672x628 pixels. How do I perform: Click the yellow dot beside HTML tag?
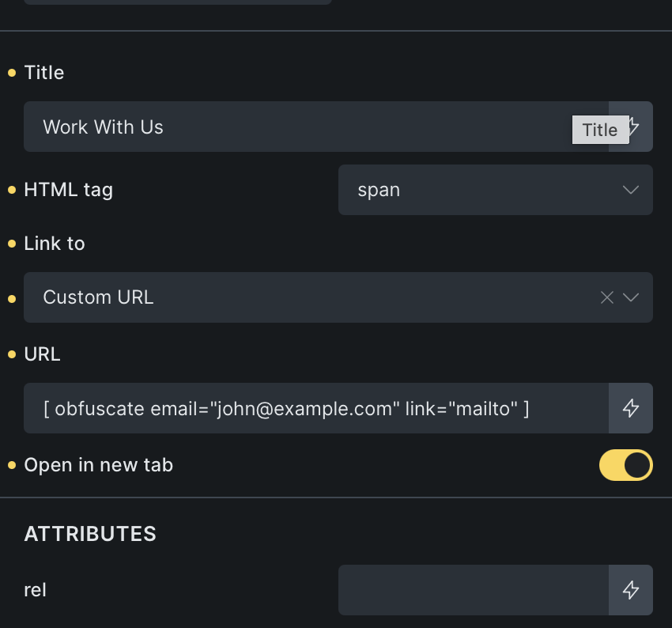point(12,190)
